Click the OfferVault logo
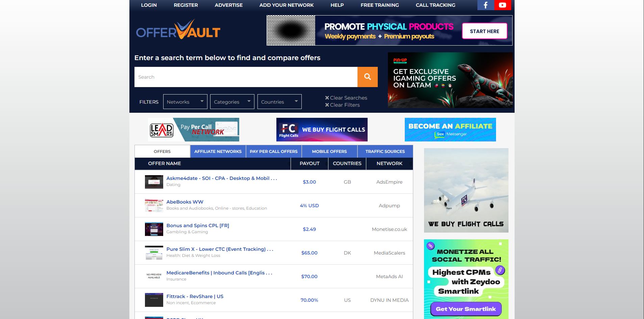644x319 pixels. [x=178, y=30]
